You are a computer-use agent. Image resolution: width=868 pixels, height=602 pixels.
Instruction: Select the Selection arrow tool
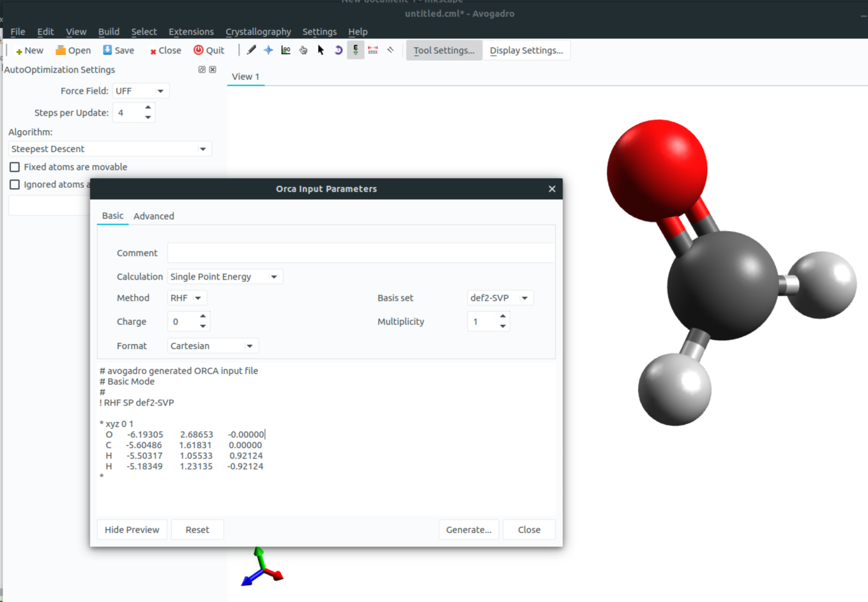(x=321, y=50)
